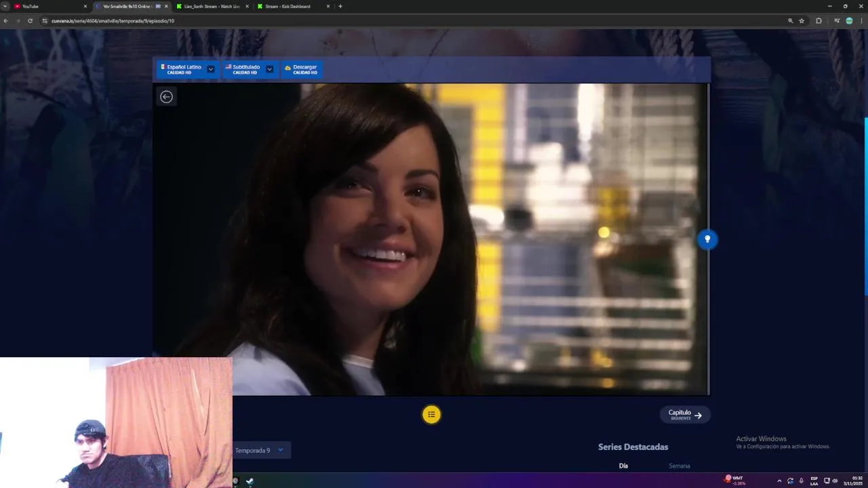Click the webcam overlay thumbnail
This screenshot has width=868, height=488.
click(x=116, y=422)
